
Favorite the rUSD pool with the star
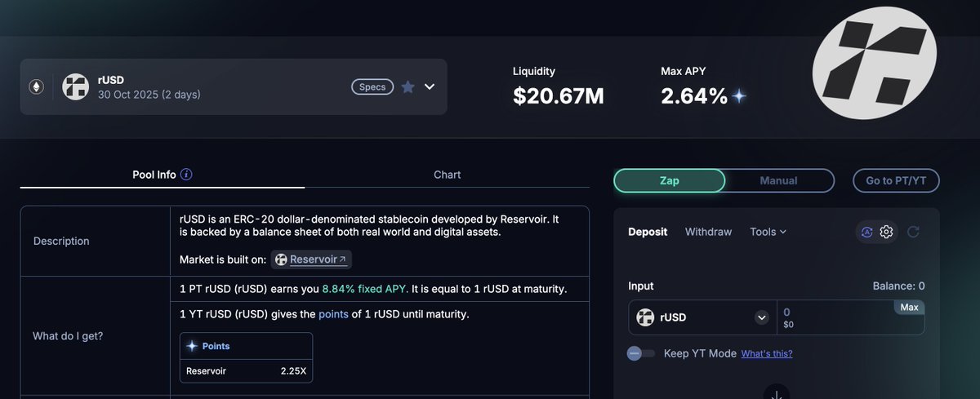408,86
